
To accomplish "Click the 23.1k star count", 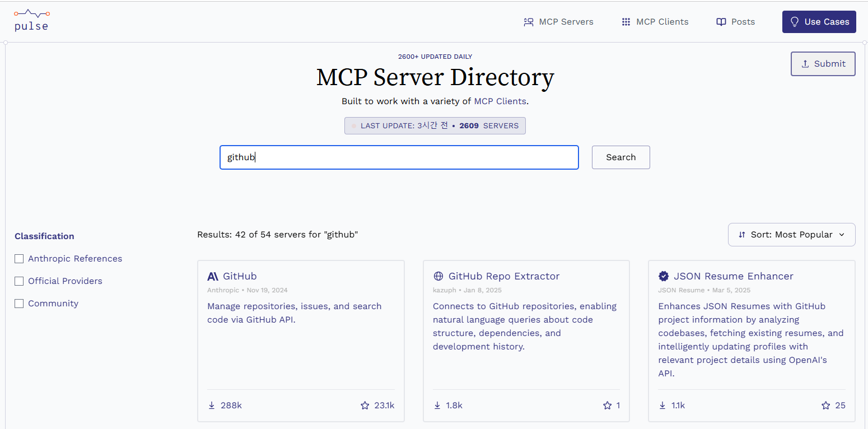I will (384, 405).
